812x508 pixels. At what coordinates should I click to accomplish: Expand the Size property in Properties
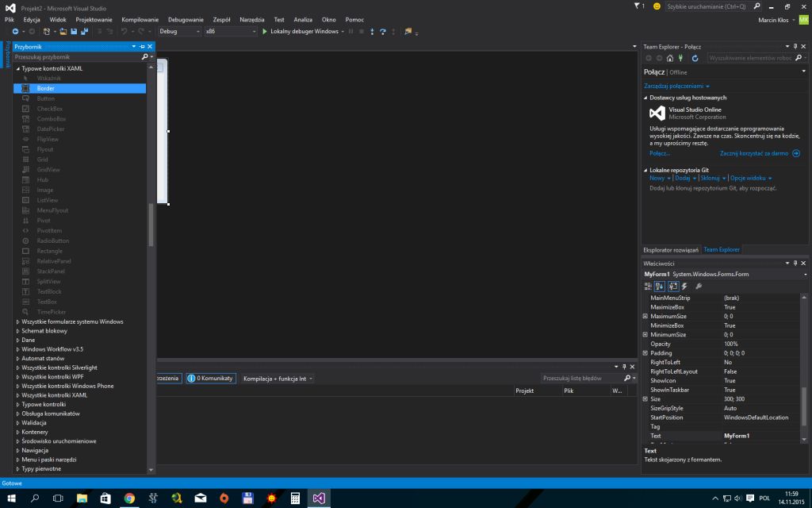click(x=646, y=399)
